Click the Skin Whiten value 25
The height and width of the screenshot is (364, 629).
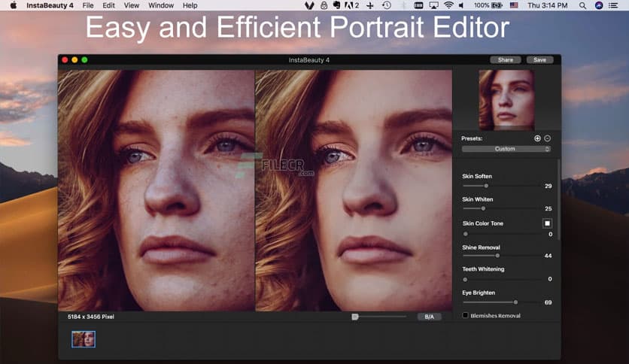(548, 208)
